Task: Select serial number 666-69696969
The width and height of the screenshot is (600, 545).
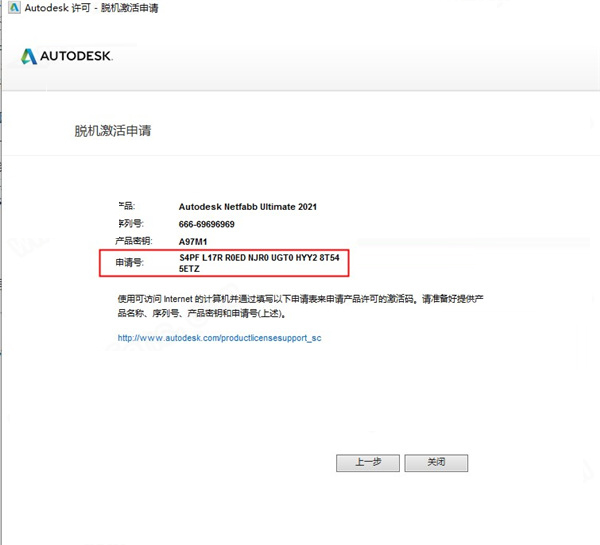Action: (207, 224)
